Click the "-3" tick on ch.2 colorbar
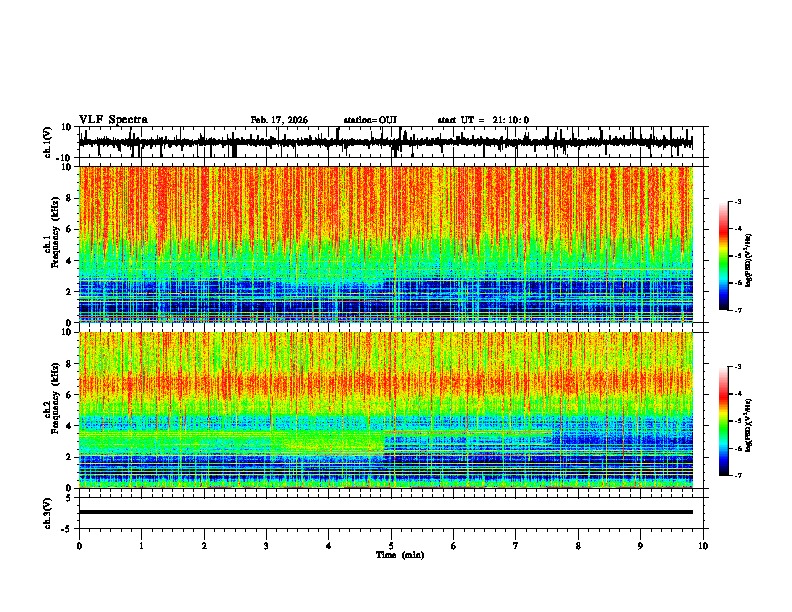The height and width of the screenshot is (612, 792). tap(737, 367)
